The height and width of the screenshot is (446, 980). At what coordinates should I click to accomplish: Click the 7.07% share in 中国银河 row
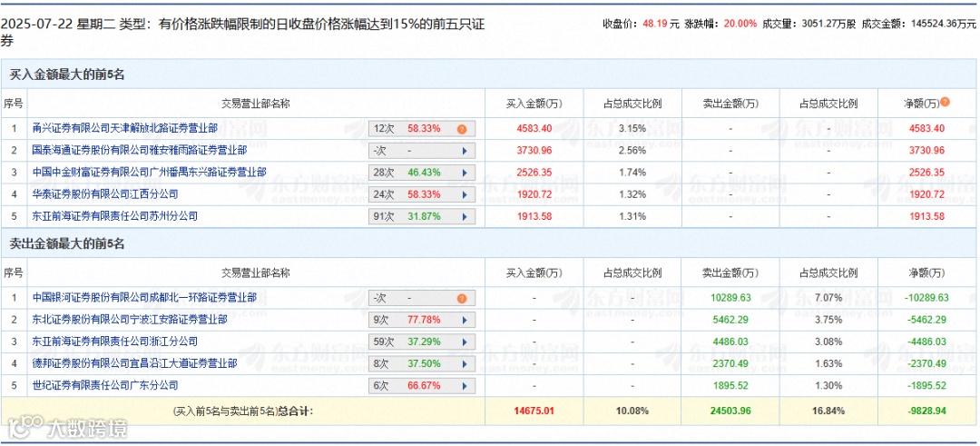point(828,298)
